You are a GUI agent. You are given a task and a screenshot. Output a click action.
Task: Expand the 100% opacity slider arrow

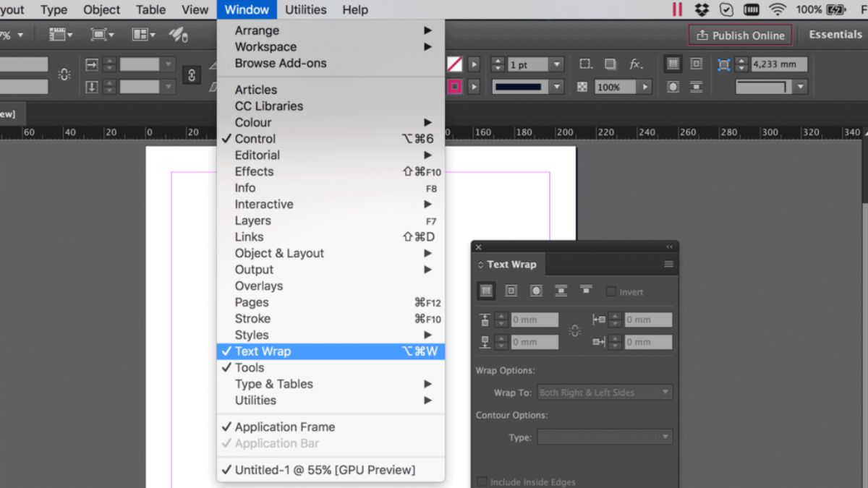click(x=644, y=87)
